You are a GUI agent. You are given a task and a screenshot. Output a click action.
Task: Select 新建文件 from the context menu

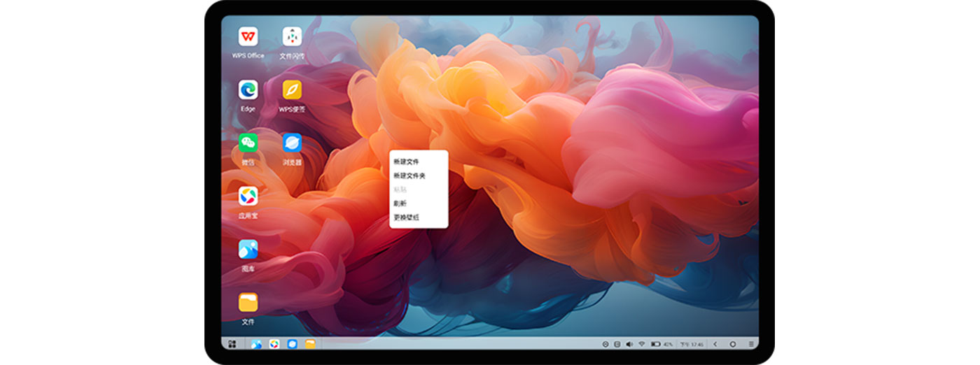click(x=406, y=162)
